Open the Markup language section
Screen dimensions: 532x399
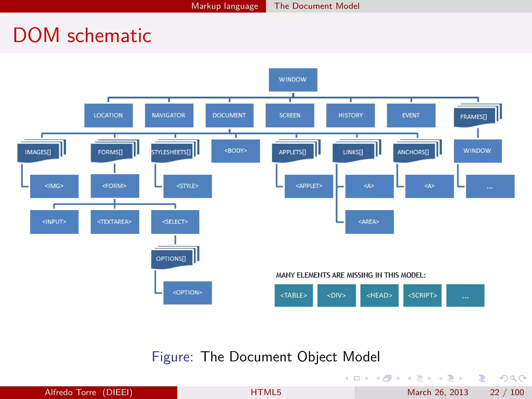[x=225, y=6]
